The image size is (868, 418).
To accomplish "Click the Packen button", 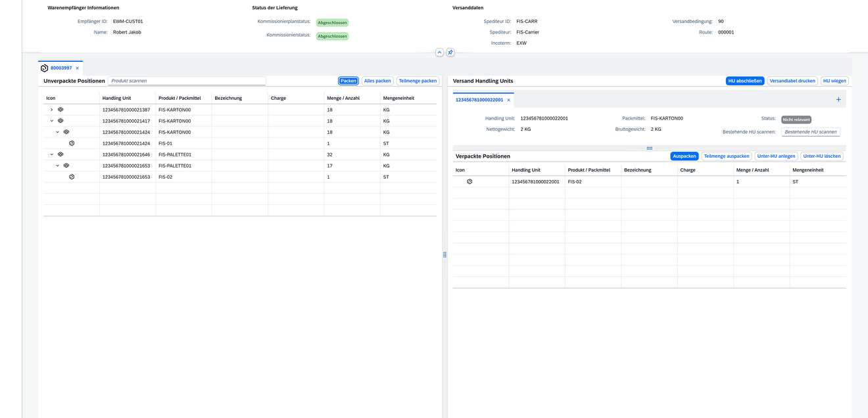I will 349,81.
